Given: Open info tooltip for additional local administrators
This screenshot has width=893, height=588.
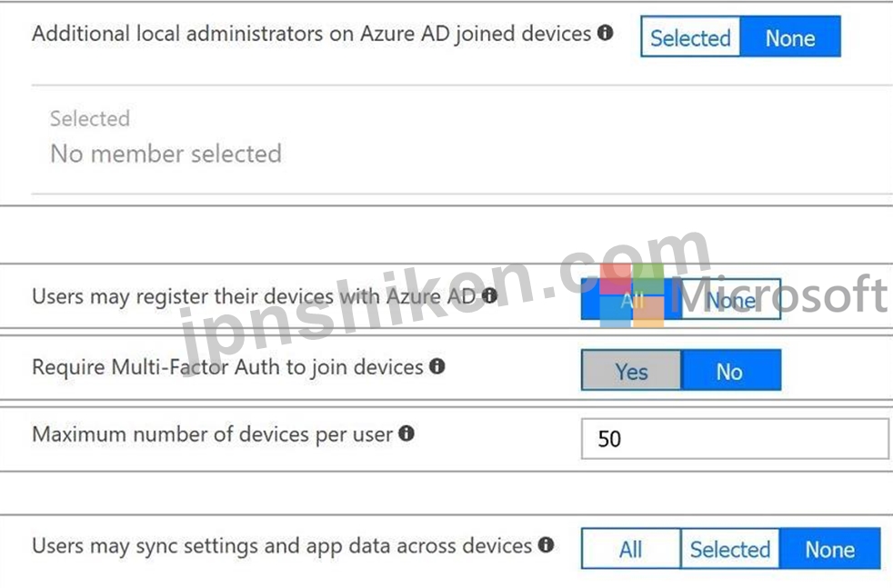Looking at the screenshot, I should click(605, 33).
